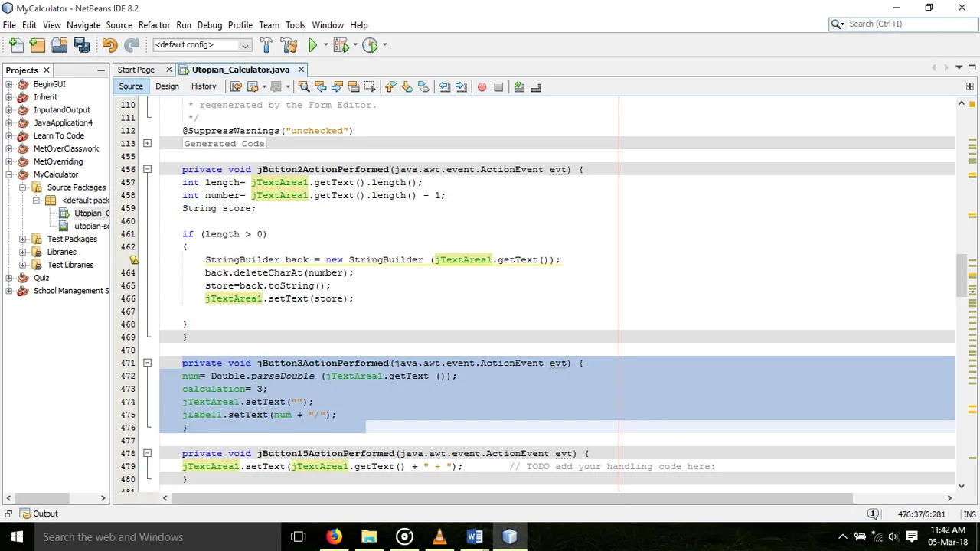Switch editor to Source view
The image size is (980, 551).
coord(131,86)
